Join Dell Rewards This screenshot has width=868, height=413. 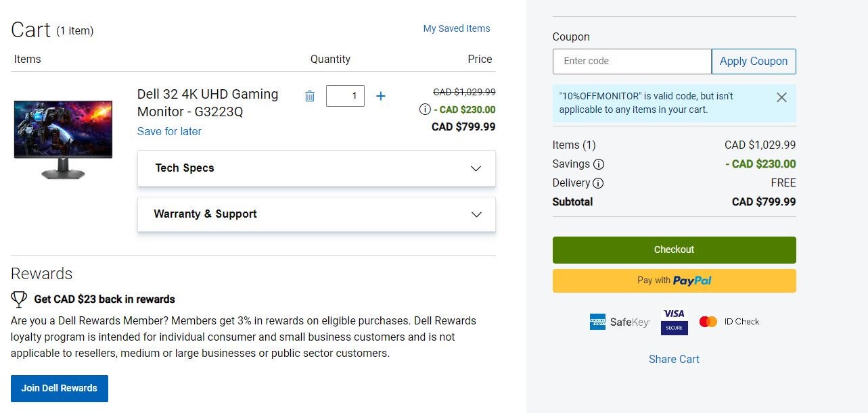click(x=59, y=388)
